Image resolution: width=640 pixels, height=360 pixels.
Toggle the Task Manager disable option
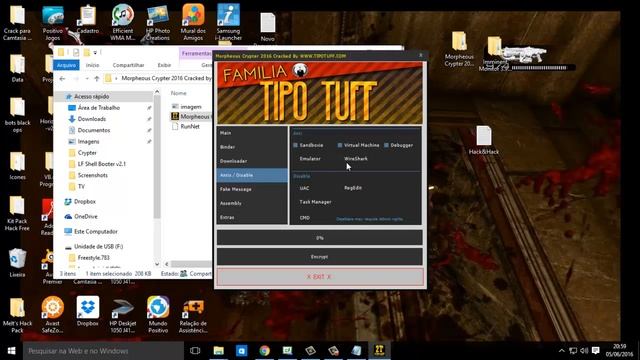click(315, 202)
